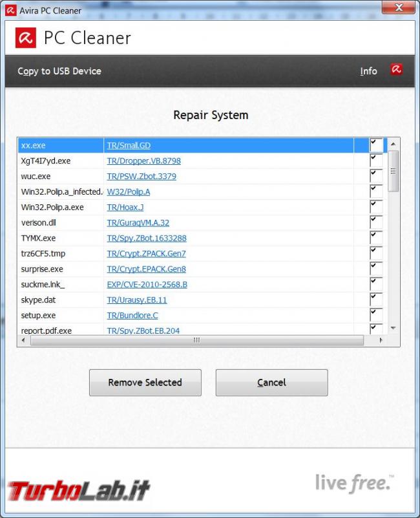
Task: Open the TR/GuraqVM.A.32 link
Action: (x=138, y=222)
